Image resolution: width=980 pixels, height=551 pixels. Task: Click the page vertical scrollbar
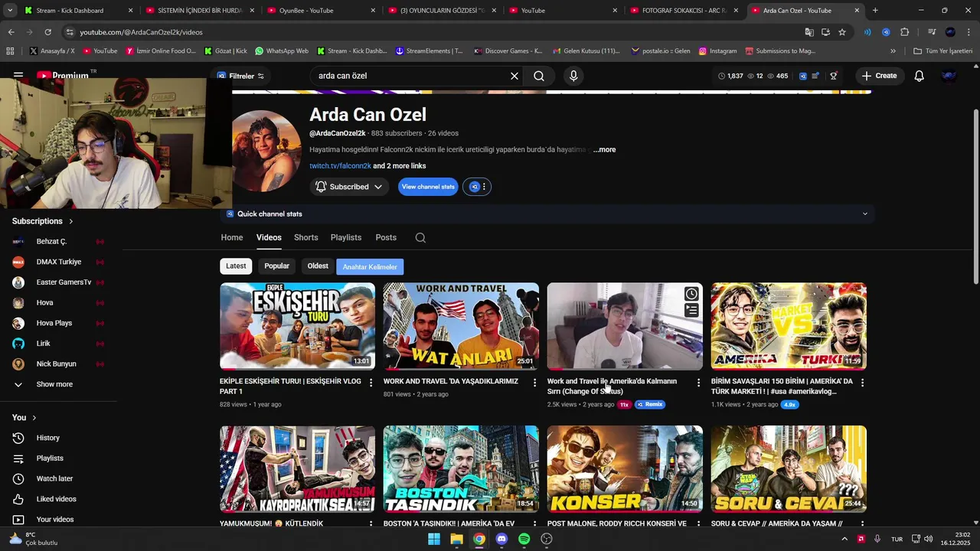point(975,195)
